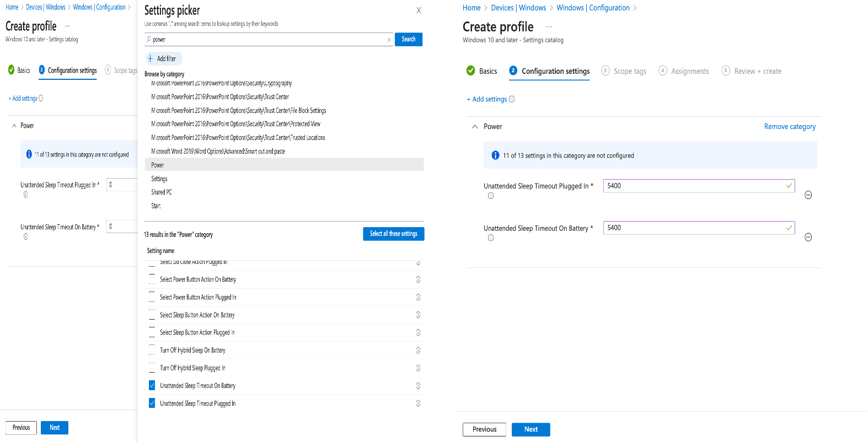
Task: Remove Unattended Sleep Timeout Plugged In via minus icon
Action: 808,195
